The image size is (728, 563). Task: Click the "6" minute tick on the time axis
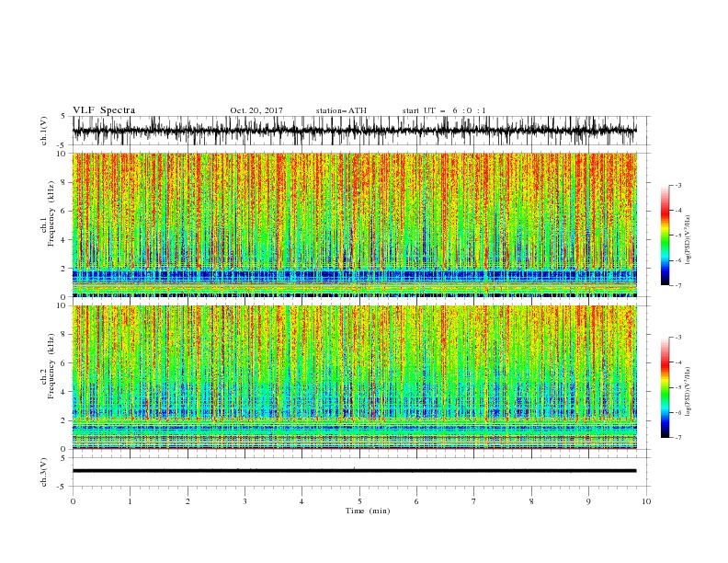(x=416, y=501)
